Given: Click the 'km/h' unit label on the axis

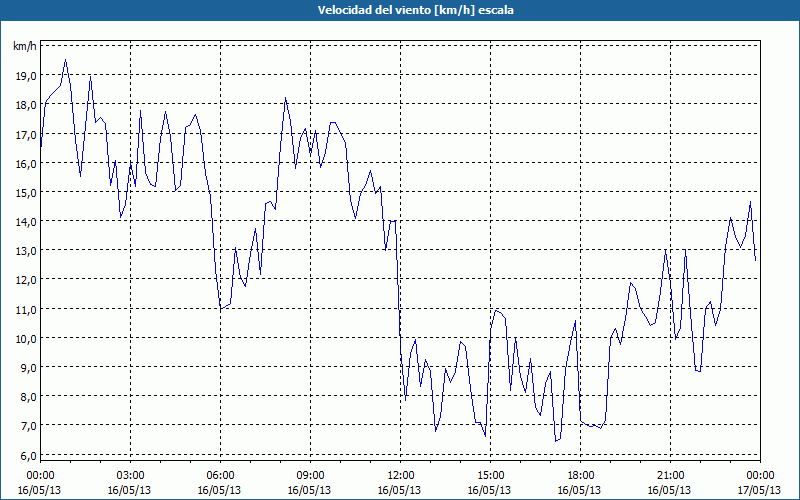Looking at the screenshot, I should click(x=24, y=46).
